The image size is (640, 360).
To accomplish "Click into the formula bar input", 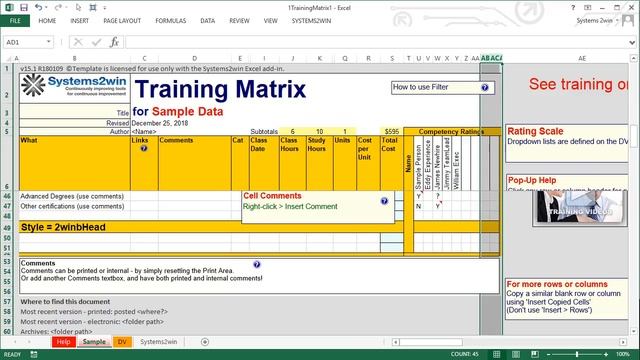I will coord(376,42).
